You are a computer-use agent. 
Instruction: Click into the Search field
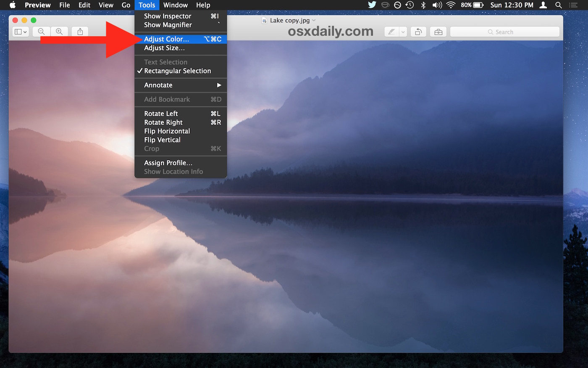(504, 32)
